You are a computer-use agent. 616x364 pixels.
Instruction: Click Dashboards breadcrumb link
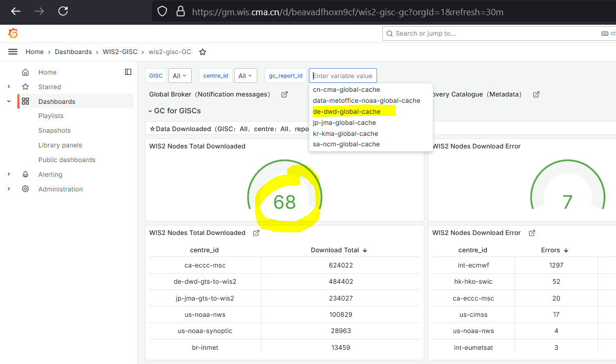pyautogui.click(x=73, y=52)
